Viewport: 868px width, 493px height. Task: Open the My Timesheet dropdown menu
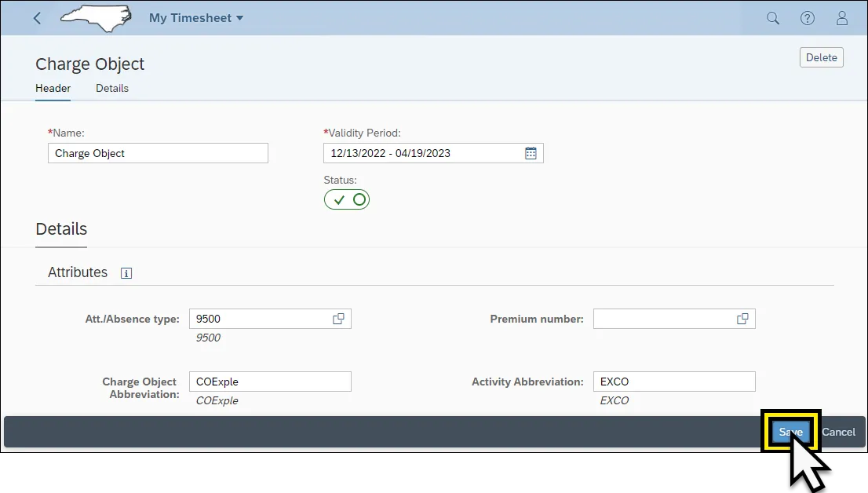coord(196,18)
